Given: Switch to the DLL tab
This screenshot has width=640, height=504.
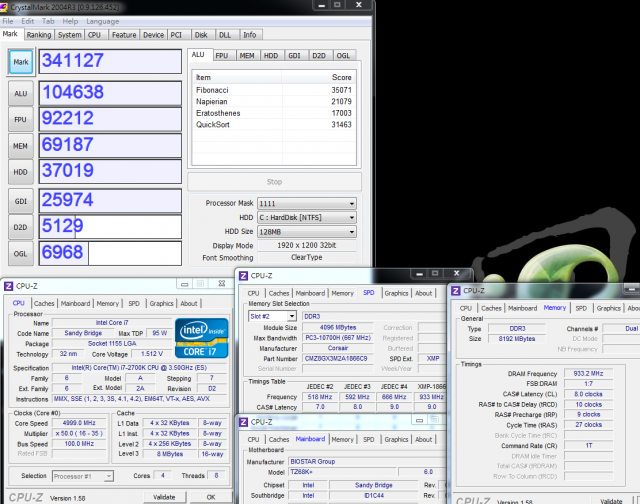Looking at the screenshot, I should click(225, 35).
